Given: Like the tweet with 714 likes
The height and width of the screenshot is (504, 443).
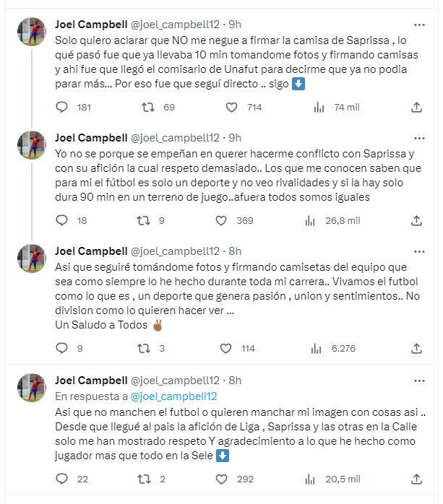Looking at the screenshot, I should point(232,107).
